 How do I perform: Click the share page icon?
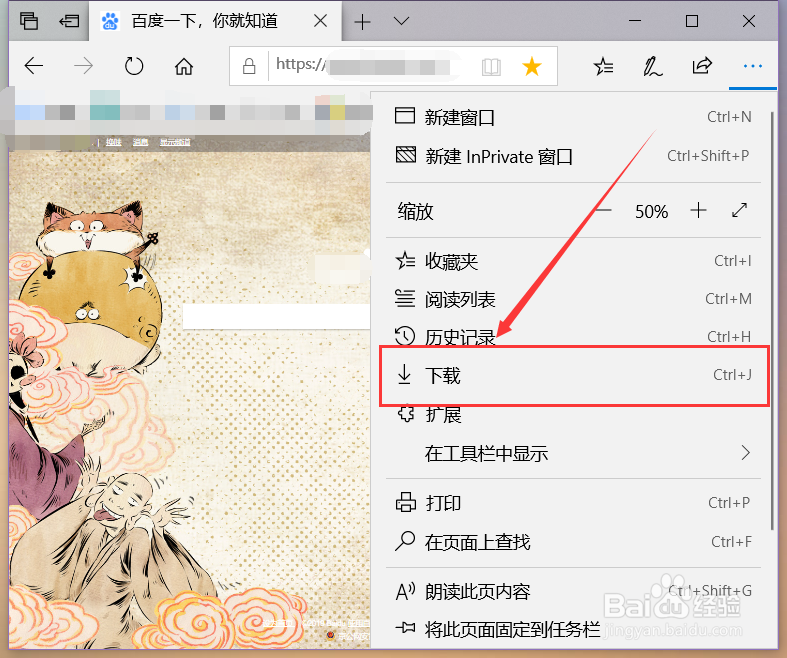coord(702,66)
